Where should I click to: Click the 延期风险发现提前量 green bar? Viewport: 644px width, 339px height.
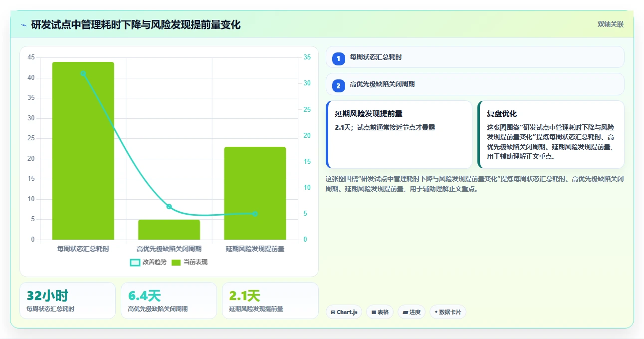255,193
